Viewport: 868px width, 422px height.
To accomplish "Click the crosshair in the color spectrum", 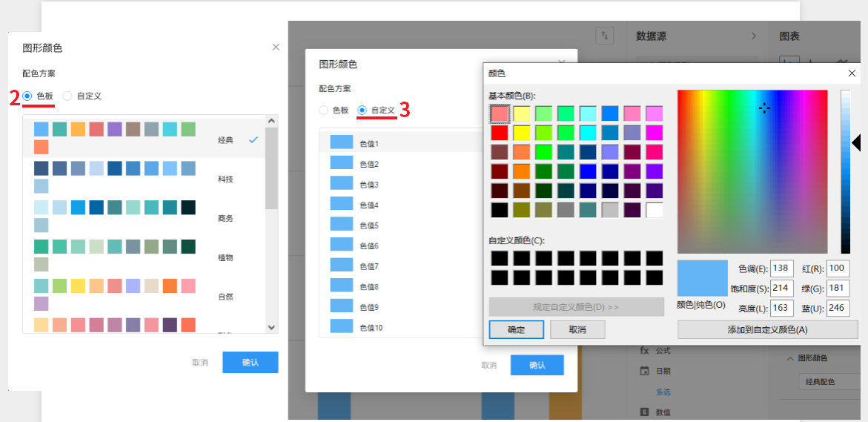I will [x=764, y=108].
